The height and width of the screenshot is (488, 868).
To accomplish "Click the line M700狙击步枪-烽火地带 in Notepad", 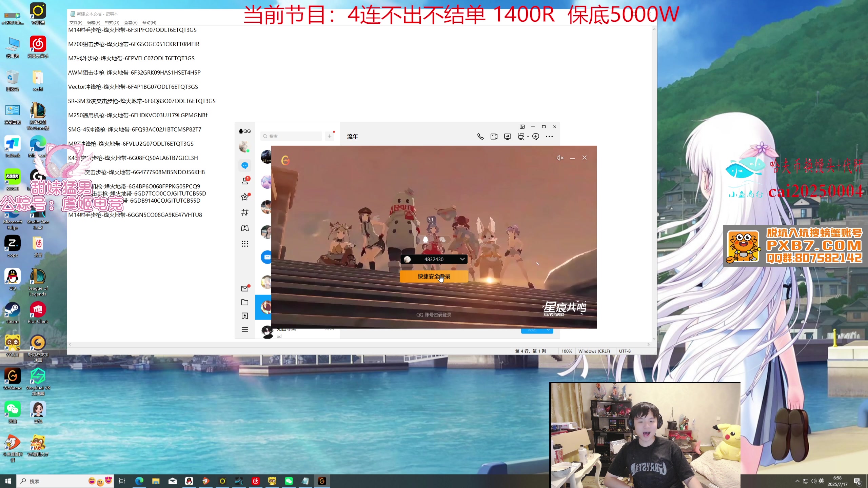I will tap(134, 44).
